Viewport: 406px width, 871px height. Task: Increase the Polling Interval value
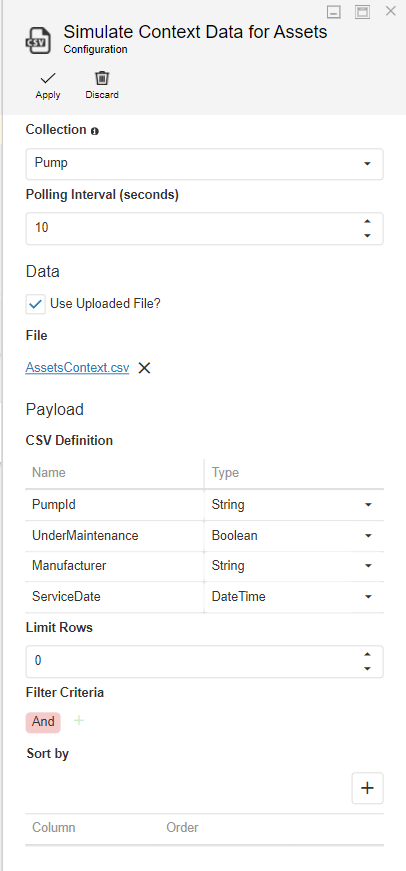point(367,221)
